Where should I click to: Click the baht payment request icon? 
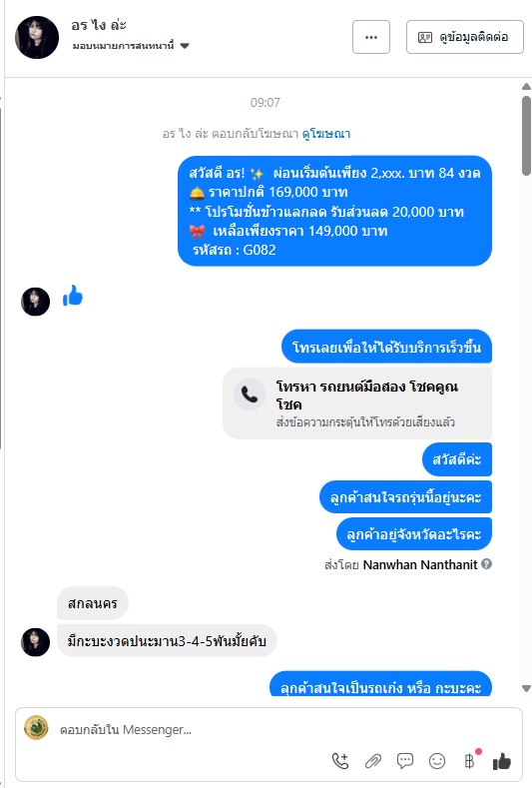[x=469, y=761]
